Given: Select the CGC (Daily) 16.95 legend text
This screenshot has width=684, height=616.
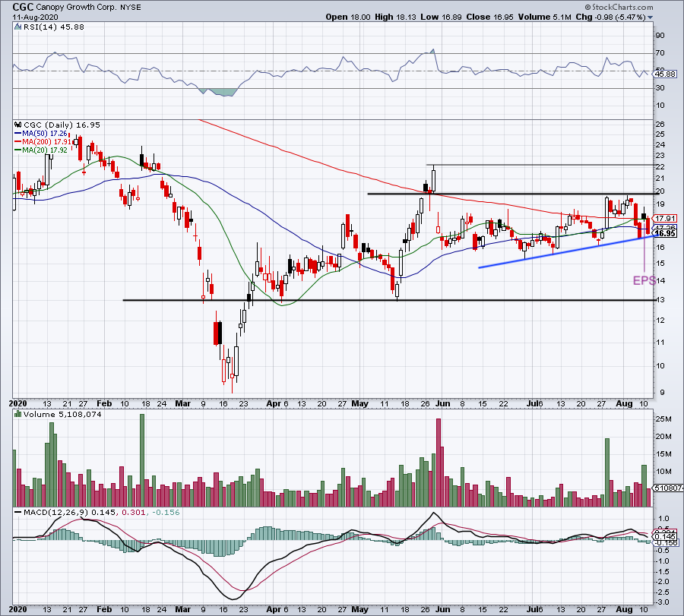Looking at the screenshot, I should click(62, 125).
